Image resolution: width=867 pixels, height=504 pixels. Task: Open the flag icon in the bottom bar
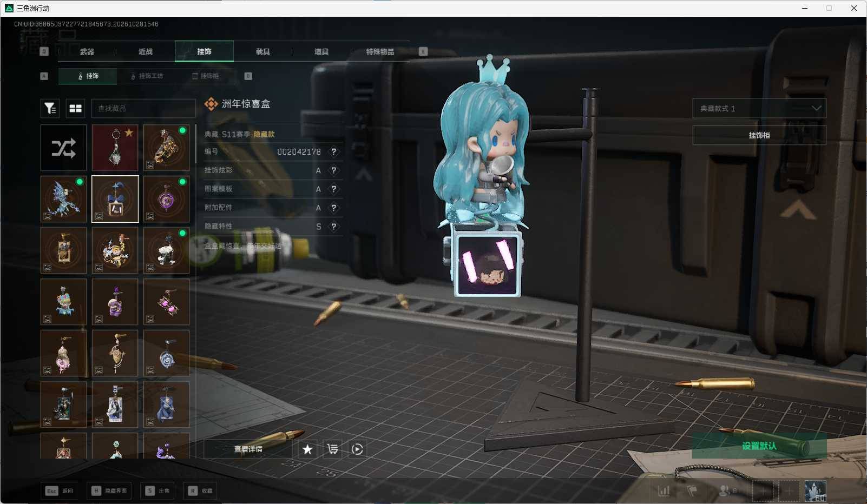point(692,491)
